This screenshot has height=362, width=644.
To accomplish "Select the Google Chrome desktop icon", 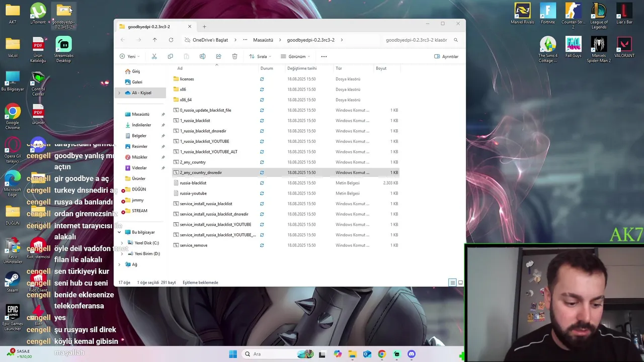I will tap(13, 117).
